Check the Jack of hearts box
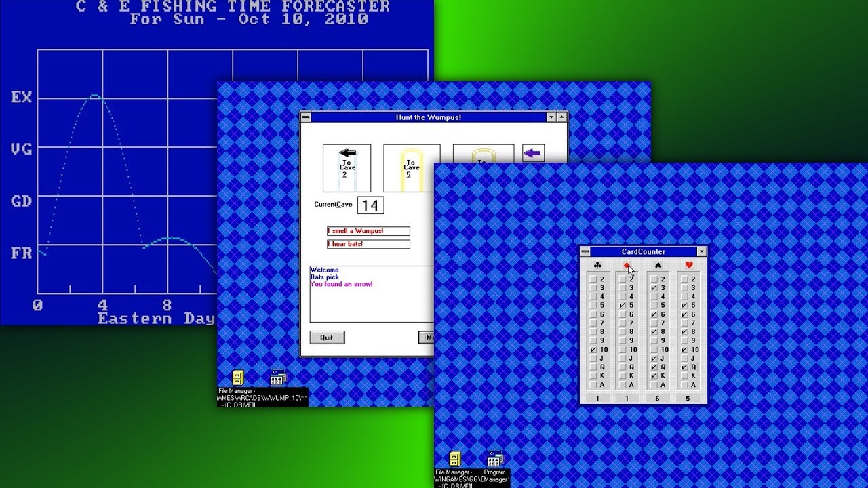The width and height of the screenshot is (868, 488). pos(684,359)
